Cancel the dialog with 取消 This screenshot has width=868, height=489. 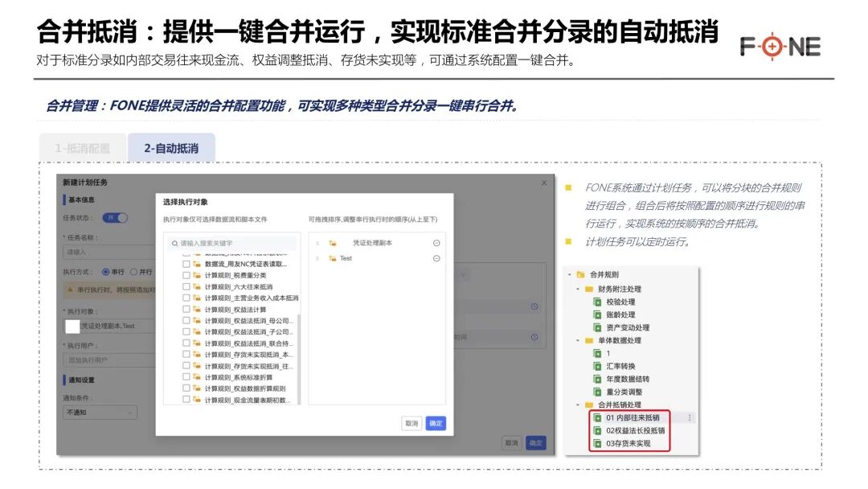(x=411, y=424)
